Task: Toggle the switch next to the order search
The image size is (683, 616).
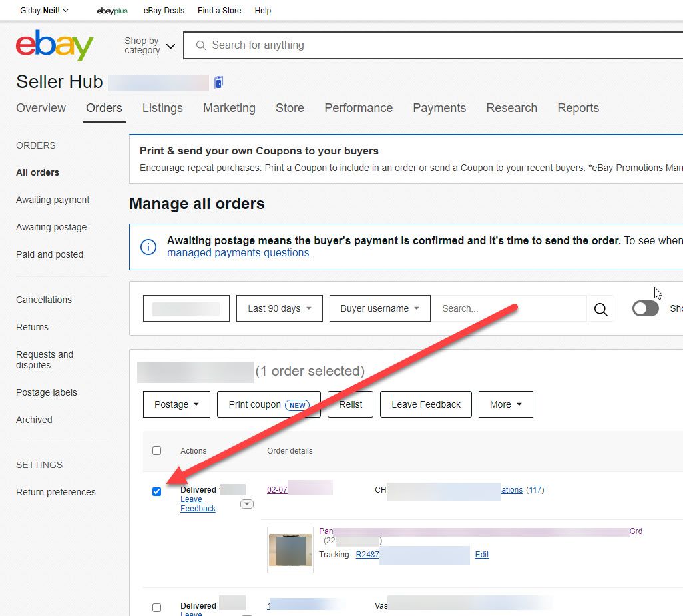Action: click(x=646, y=308)
